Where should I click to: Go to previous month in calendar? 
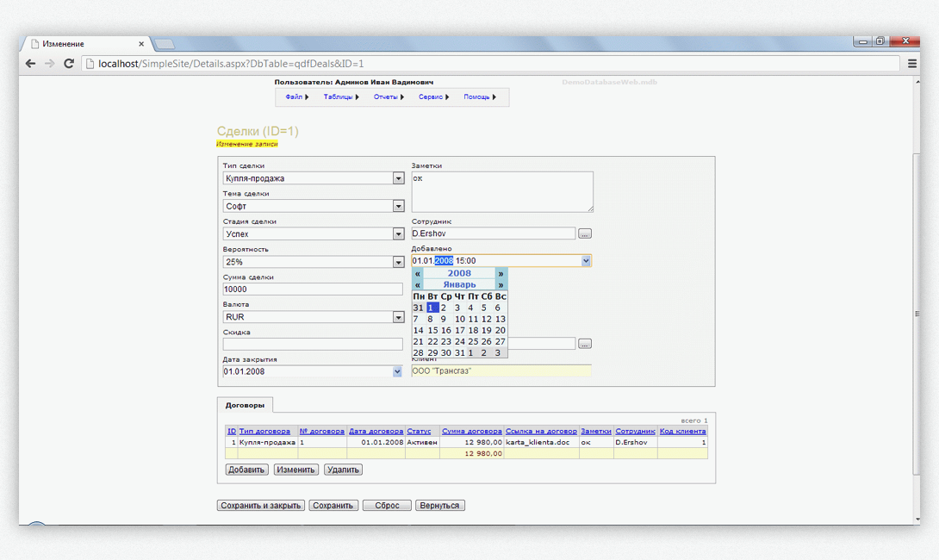pos(418,285)
